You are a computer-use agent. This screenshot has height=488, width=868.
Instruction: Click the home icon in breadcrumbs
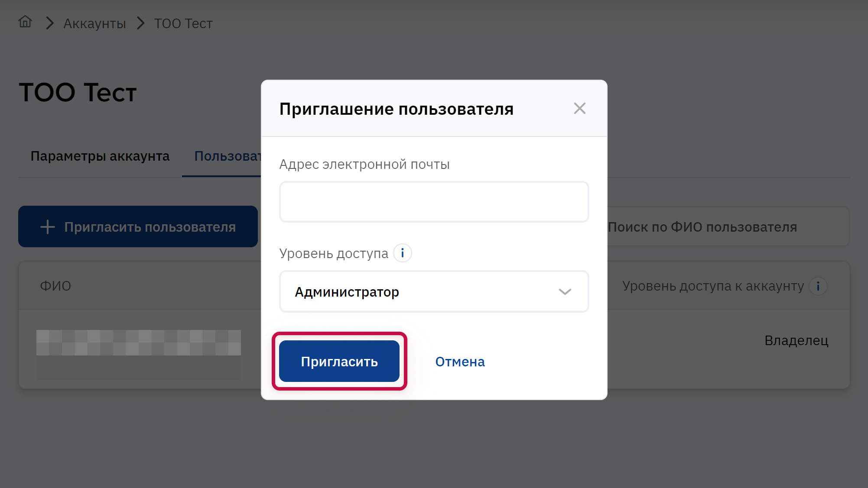coord(25,22)
